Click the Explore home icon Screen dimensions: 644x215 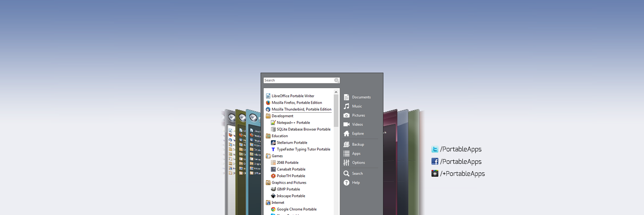click(x=346, y=133)
